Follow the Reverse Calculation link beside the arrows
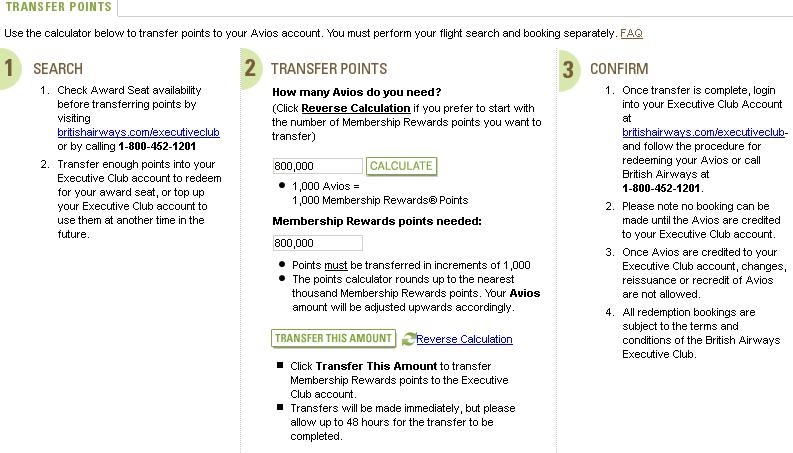 coord(464,339)
